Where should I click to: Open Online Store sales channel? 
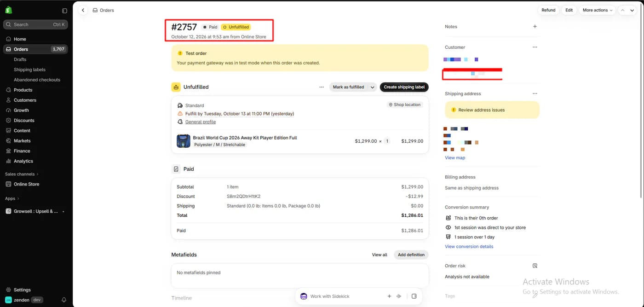coord(26,184)
